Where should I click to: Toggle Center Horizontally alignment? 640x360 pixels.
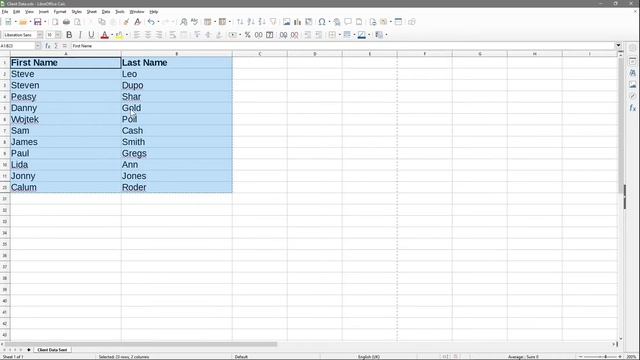pyautogui.click(x=148, y=35)
